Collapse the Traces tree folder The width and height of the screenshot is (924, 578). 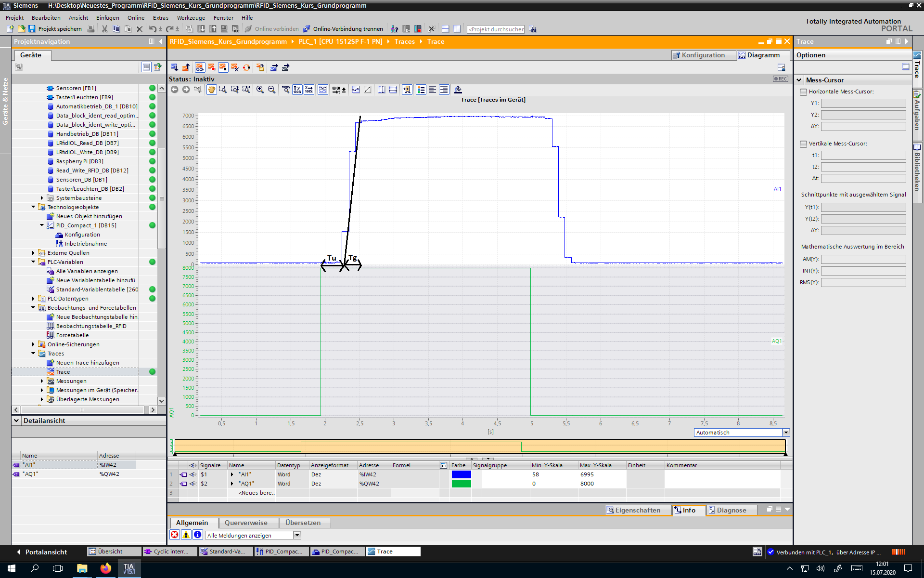[x=33, y=354]
